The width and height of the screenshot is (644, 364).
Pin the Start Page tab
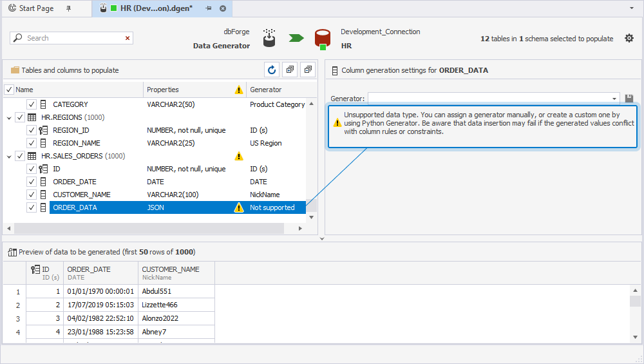point(69,8)
